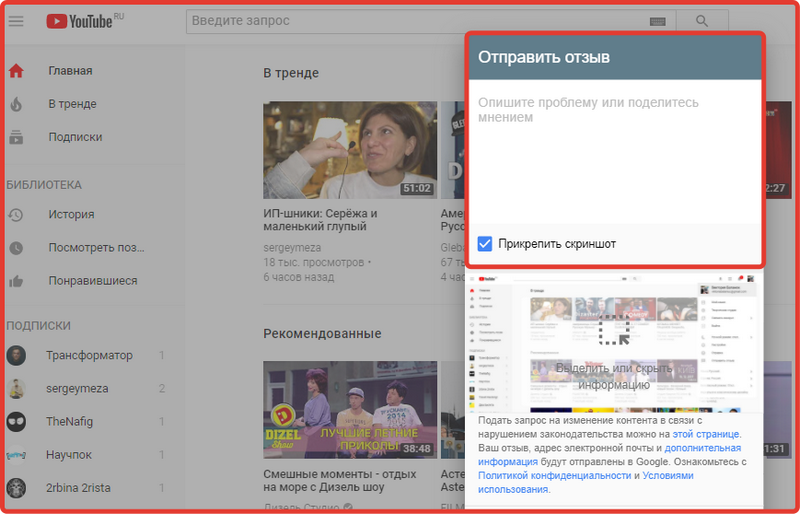
Task: Open the hamburger guide menu
Action: (x=16, y=21)
